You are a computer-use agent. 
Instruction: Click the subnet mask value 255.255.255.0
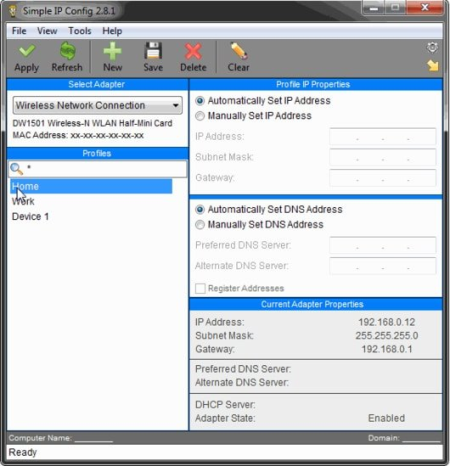387,336
